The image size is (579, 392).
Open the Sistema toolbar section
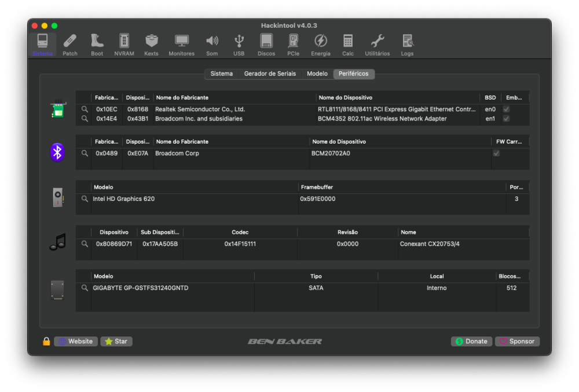(42, 45)
